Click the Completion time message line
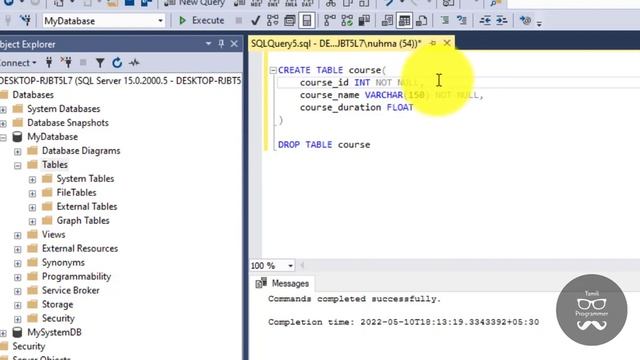Screen dimensions: 640x360 403,322
